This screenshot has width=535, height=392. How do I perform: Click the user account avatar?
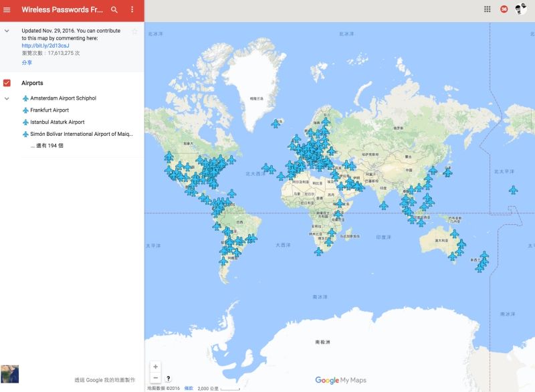[x=521, y=9]
